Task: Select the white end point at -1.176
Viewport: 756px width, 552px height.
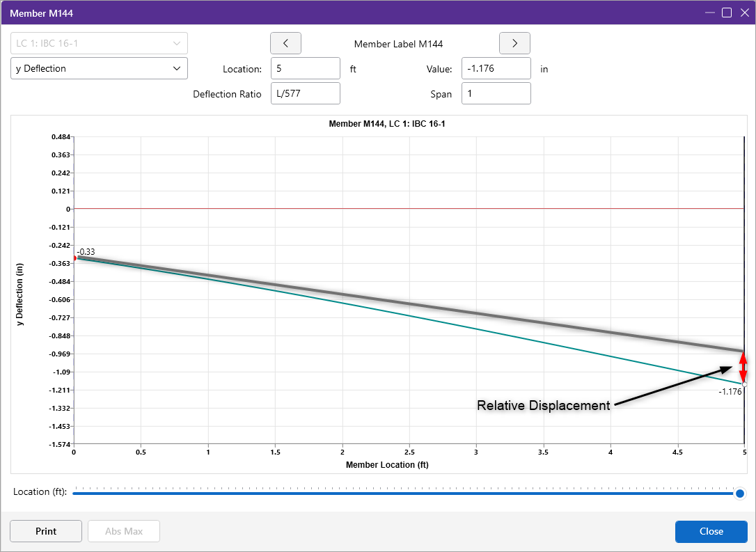Action: pyautogui.click(x=744, y=384)
